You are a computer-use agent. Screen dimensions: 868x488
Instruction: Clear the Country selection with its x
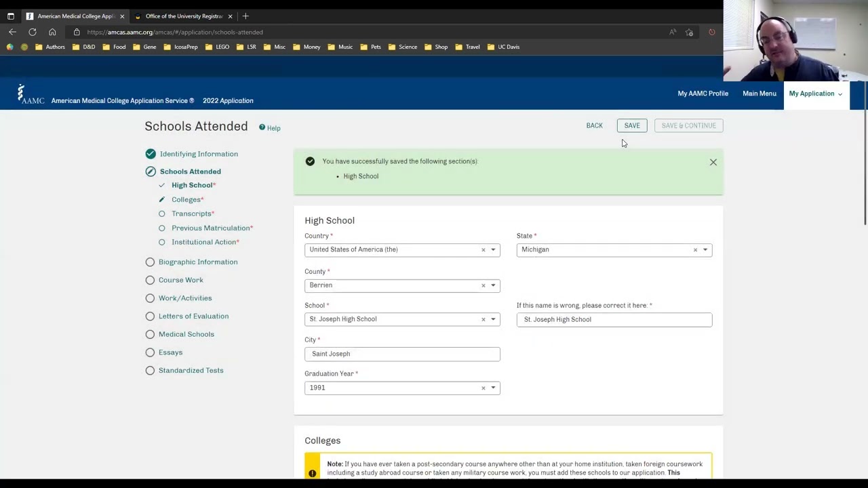483,250
